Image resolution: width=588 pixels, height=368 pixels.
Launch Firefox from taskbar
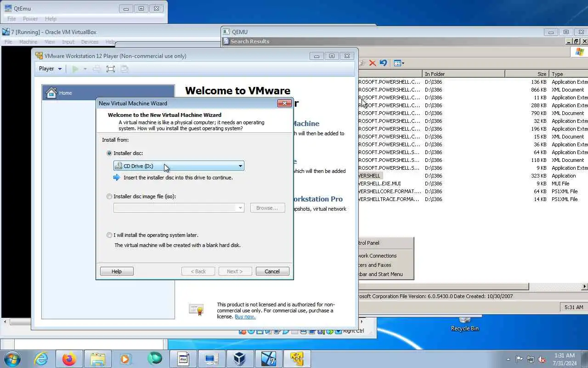(69, 359)
